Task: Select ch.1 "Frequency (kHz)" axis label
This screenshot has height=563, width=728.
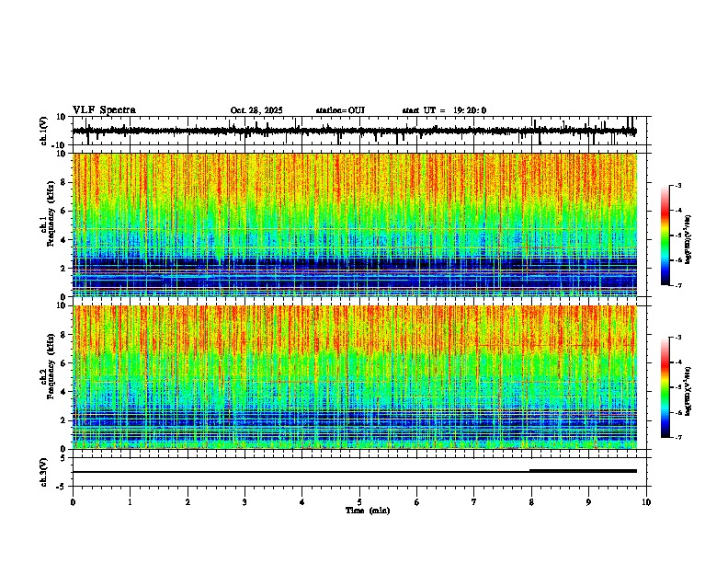Action: coord(51,213)
